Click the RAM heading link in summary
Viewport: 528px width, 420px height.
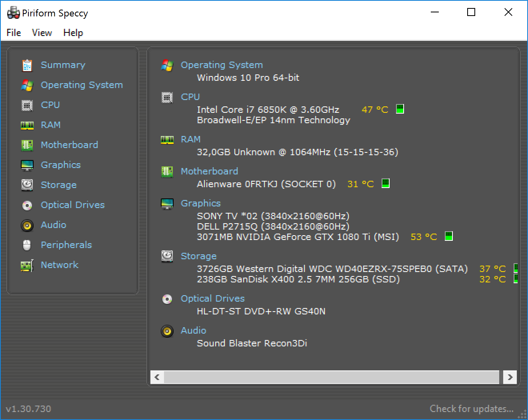click(x=191, y=139)
